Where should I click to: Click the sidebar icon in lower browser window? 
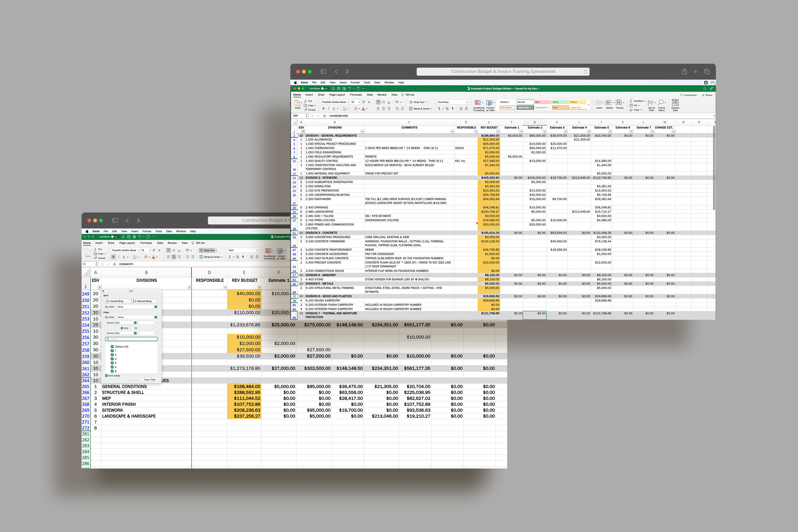pyautogui.click(x=115, y=221)
